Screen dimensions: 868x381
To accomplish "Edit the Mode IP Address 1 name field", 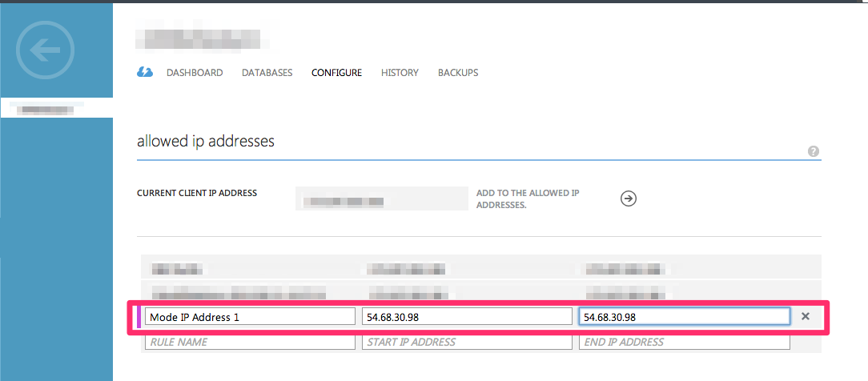I will tap(250, 317).
